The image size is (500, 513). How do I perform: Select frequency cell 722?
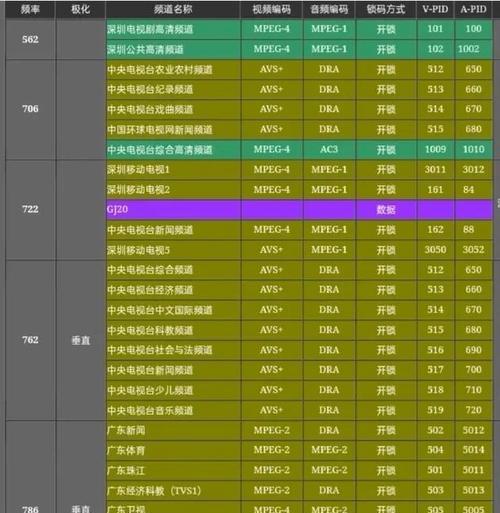[30, 209]
